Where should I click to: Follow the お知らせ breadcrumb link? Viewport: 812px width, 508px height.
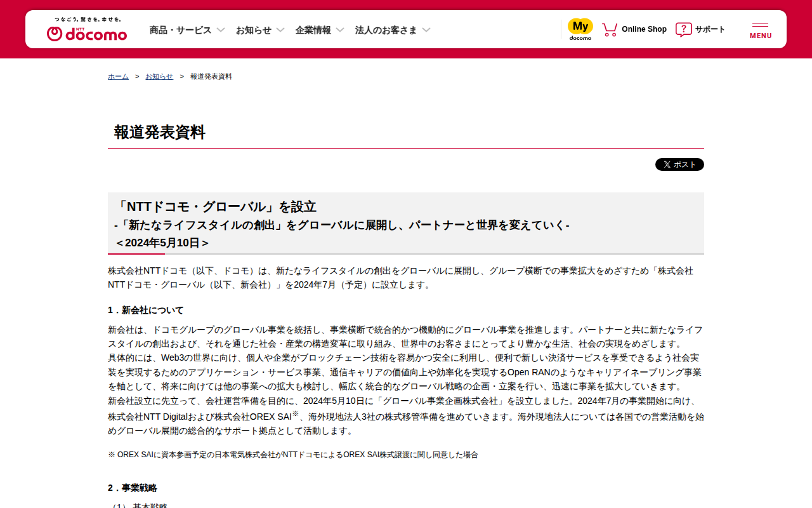point(159,76)
